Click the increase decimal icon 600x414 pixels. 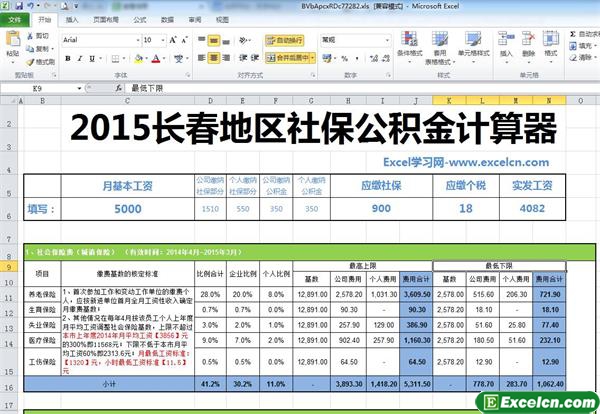point(373,58)
